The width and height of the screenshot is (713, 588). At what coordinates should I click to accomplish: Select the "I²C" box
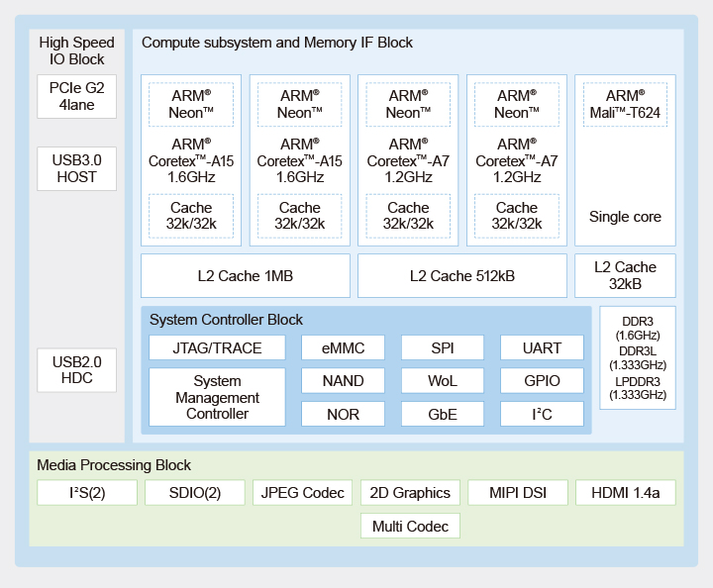542,414
